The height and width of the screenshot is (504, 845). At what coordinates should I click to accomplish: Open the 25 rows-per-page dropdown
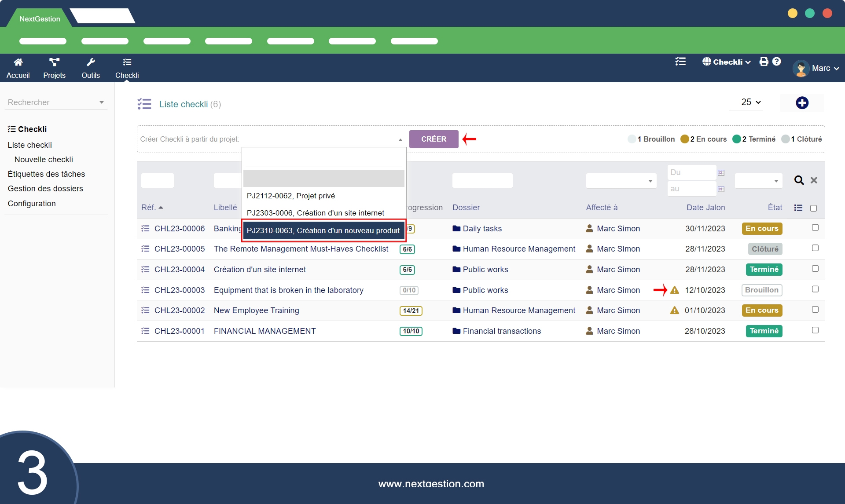coord(751,102)
